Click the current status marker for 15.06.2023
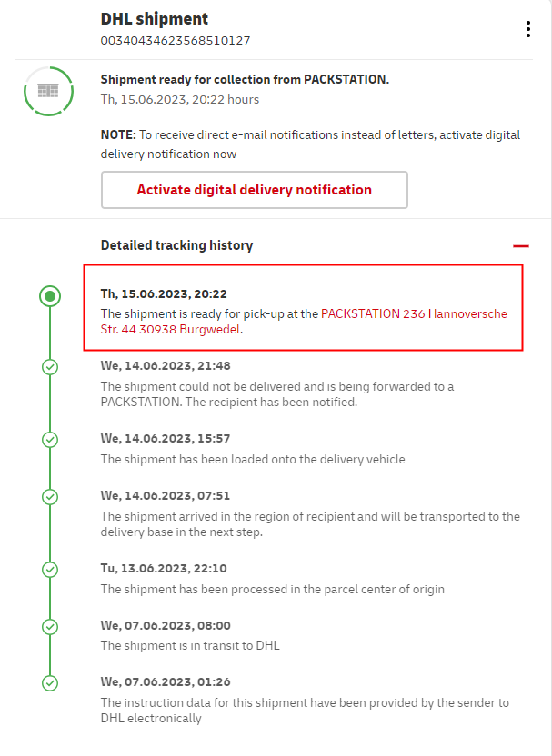 coord(50,295)
